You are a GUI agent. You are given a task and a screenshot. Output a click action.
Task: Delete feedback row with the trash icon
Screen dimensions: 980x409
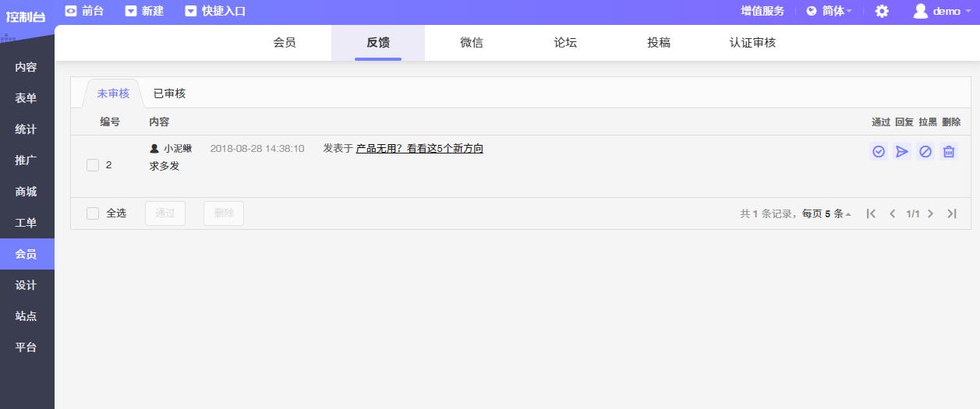(949, 152)
